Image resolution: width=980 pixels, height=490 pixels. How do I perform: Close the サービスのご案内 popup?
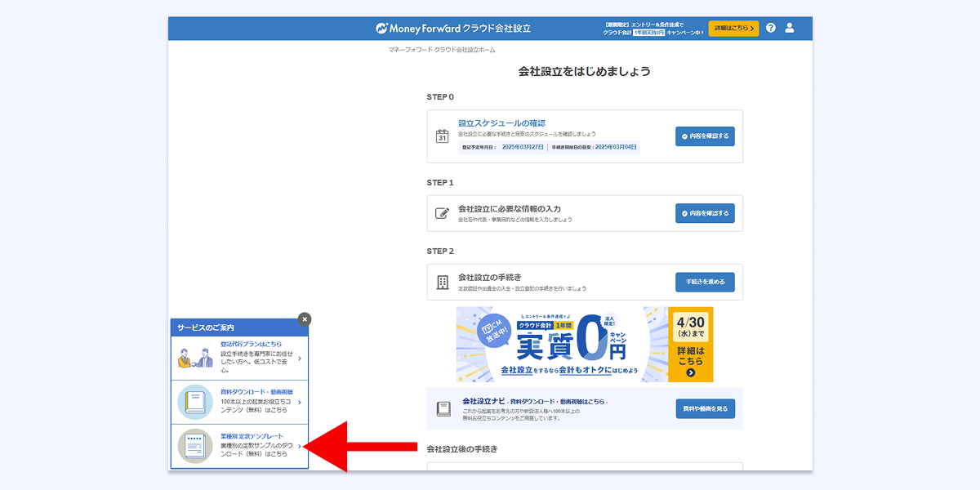coord(305,319)
